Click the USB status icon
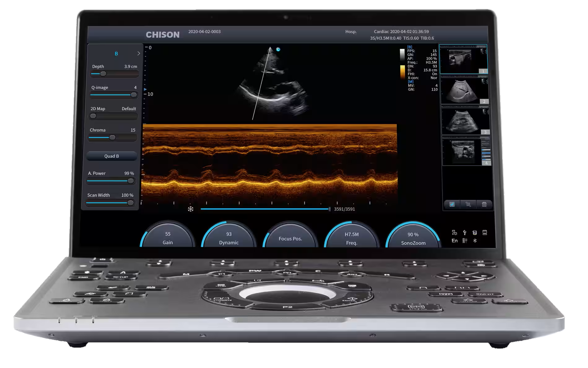 464,232
